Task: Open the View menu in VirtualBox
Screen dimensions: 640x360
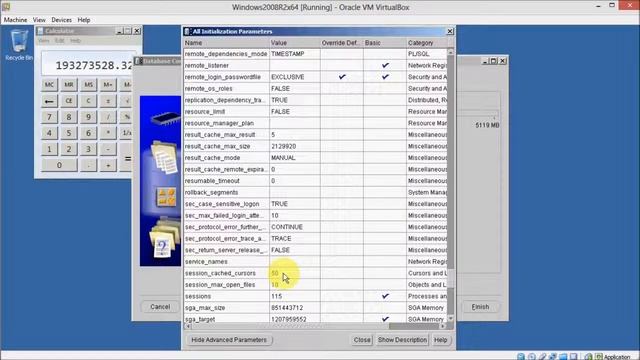Action: point(39,20)
